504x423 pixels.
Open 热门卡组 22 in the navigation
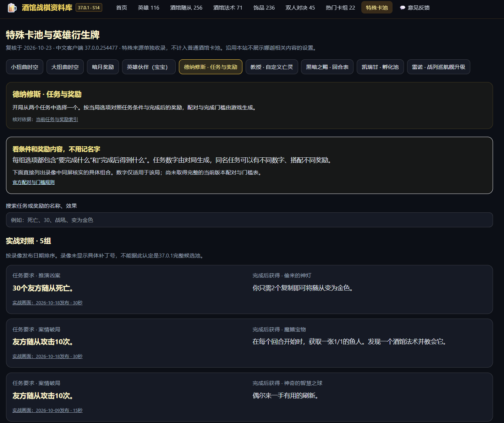pyautogui.click(x=340, y=7)
